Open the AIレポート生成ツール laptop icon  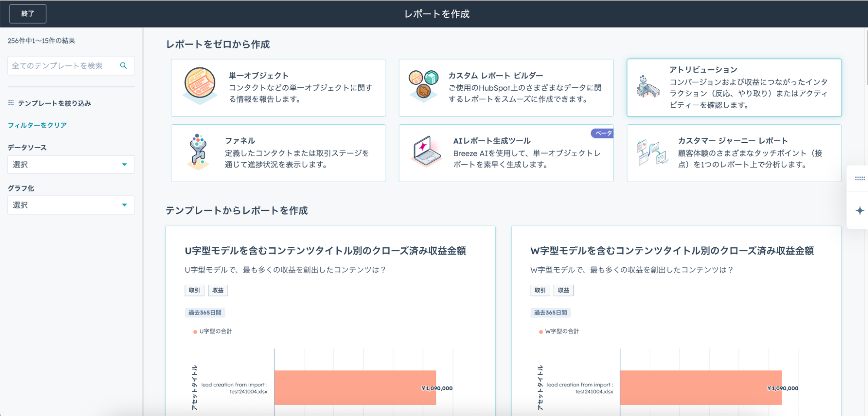click(x=426, y=151)
